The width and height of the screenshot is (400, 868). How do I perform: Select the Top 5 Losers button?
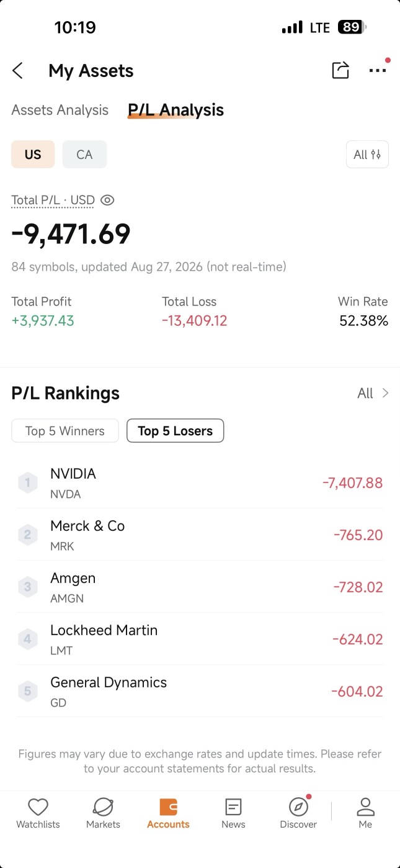click(x=175, y=431)
